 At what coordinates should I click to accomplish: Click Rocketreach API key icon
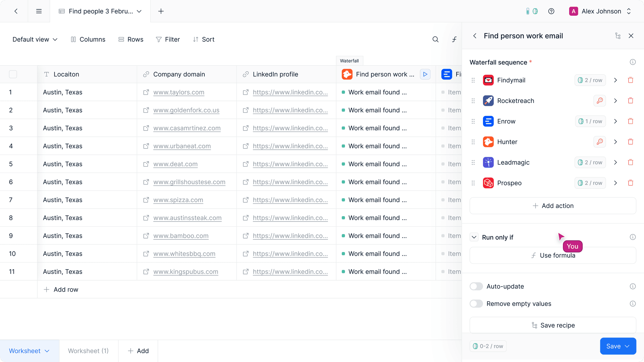[600, 101]
